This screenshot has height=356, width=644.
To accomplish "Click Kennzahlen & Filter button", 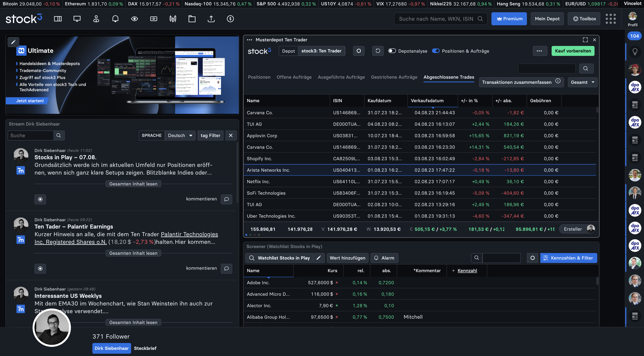I will pos(568,258).
